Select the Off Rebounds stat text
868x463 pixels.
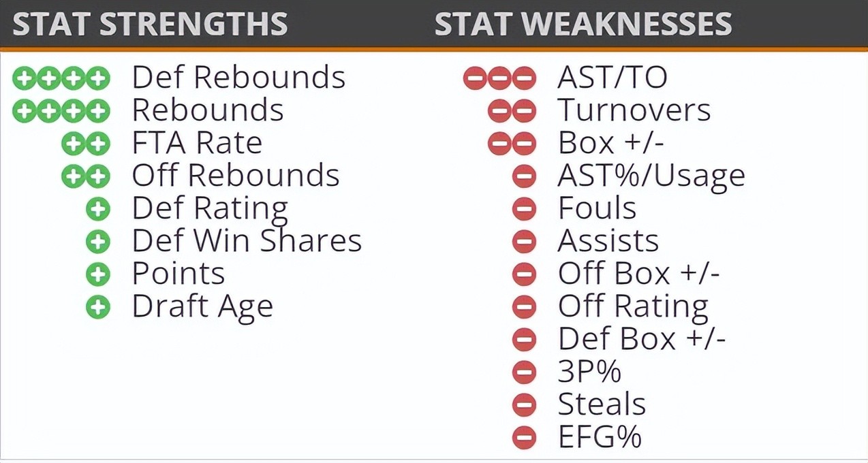click(236, 176)
